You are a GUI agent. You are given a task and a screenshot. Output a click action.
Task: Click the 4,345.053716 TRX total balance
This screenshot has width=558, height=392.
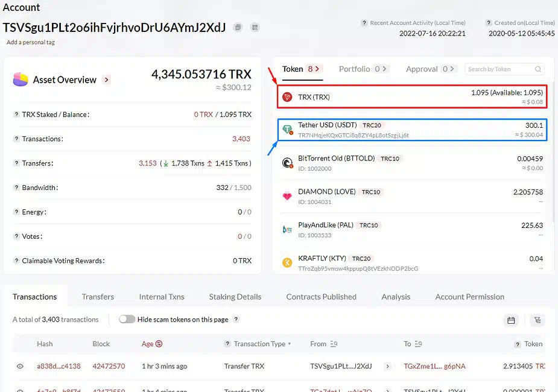[201, 74]
